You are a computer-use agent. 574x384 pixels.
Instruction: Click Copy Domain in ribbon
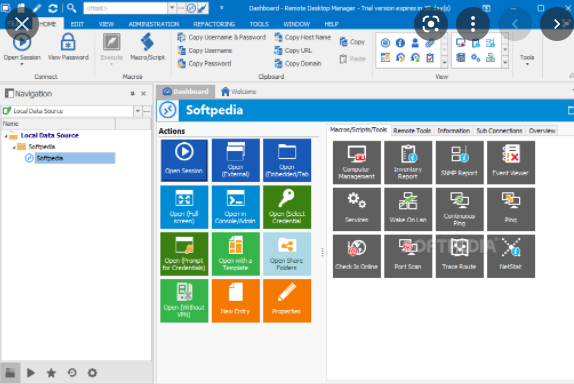pos(298,64)
